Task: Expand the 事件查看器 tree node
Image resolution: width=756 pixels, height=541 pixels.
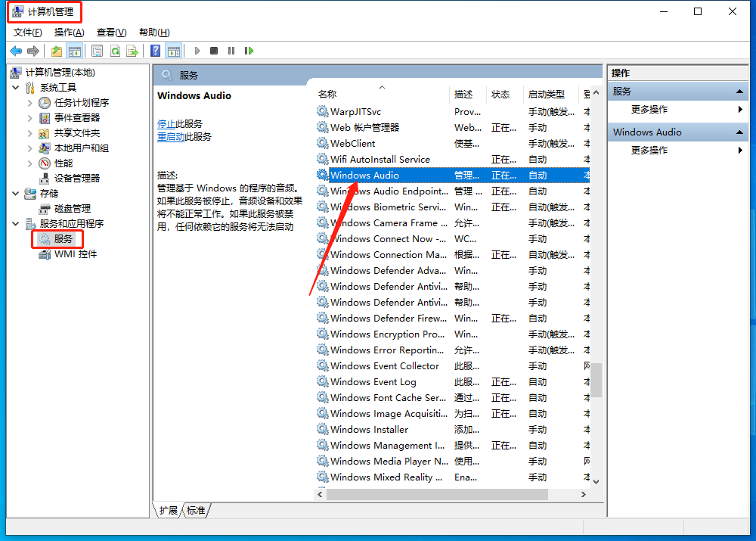Action: 29,118
